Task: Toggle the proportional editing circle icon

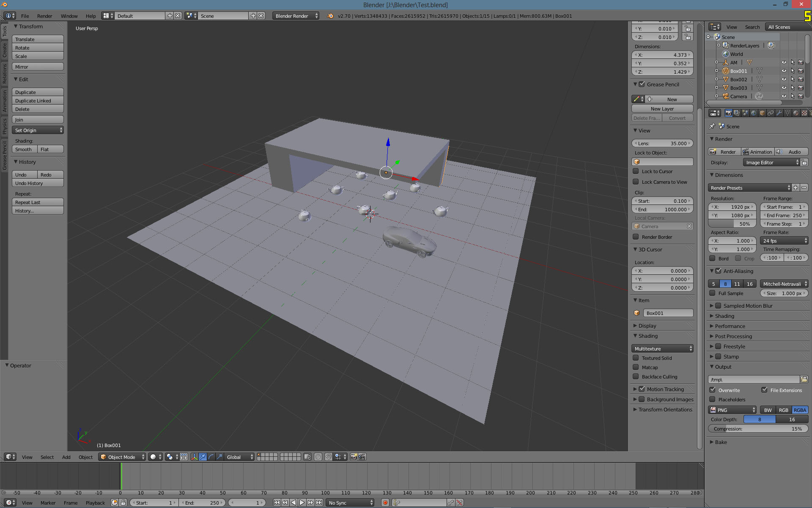Action: (x=318, y=457)
